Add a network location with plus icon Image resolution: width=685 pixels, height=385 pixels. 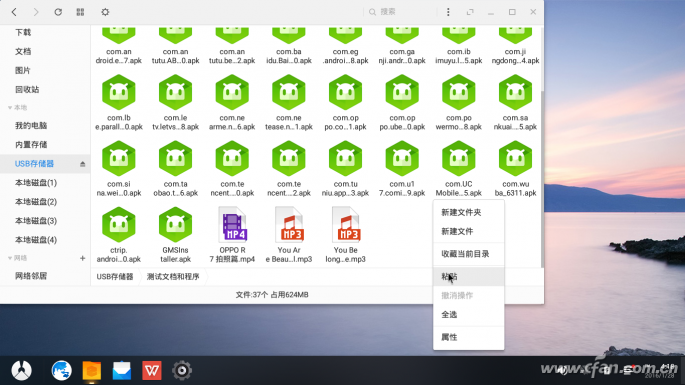83,258
